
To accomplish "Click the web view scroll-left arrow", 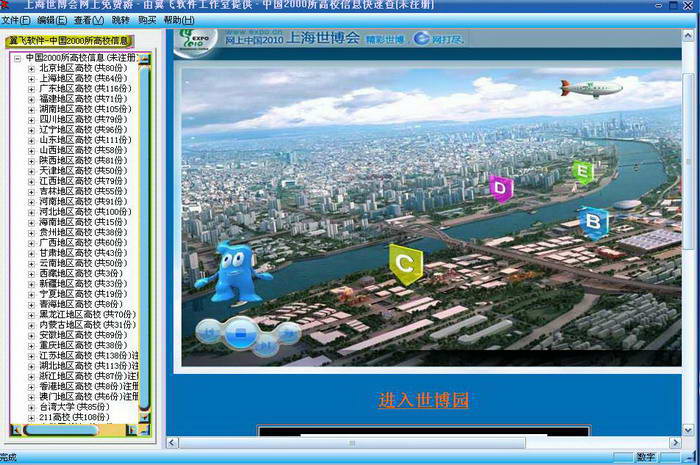I will [x=172, y=443].
